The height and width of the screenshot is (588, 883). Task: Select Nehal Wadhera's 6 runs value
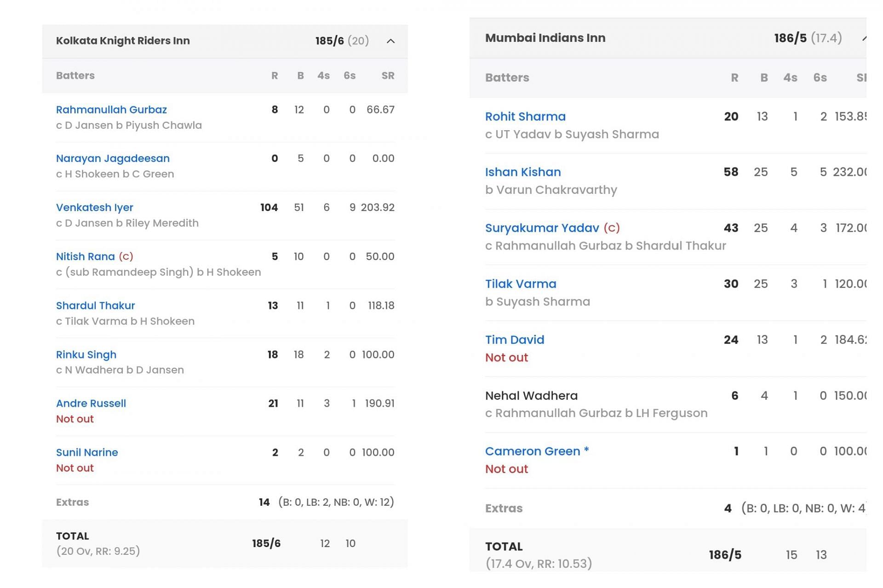click(x=735, y=395)
